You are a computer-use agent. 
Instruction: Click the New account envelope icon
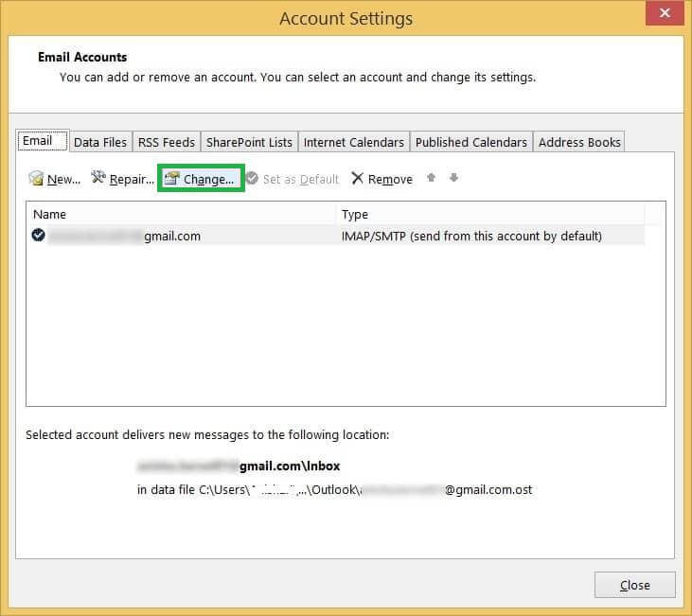coord(36,178)
